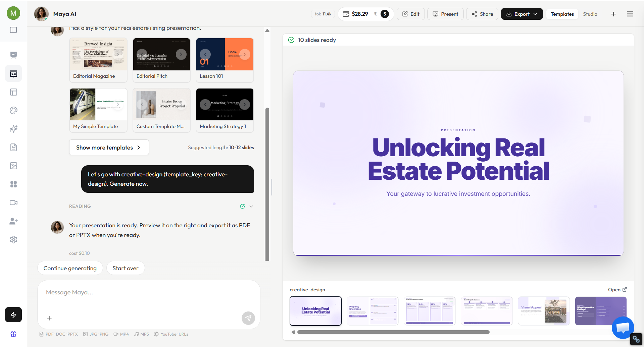Click the Maya AI avatar in header
This screenshot has width=644, height=347.
41,14
